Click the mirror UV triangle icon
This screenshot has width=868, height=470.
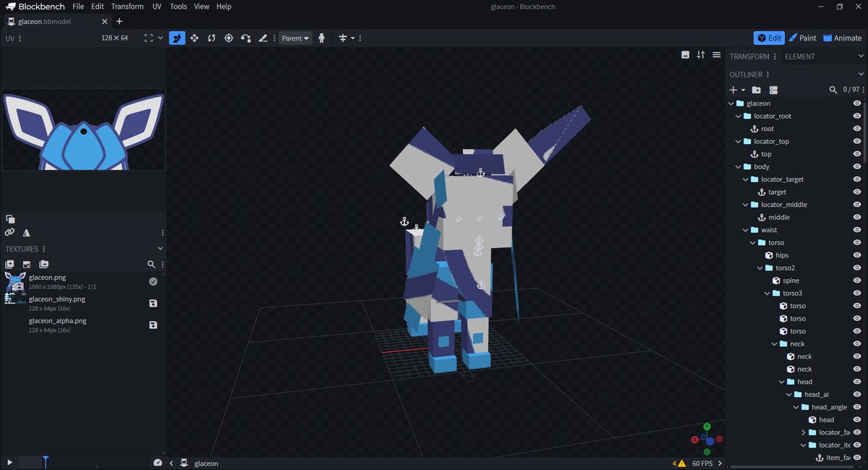coord(27,233)
